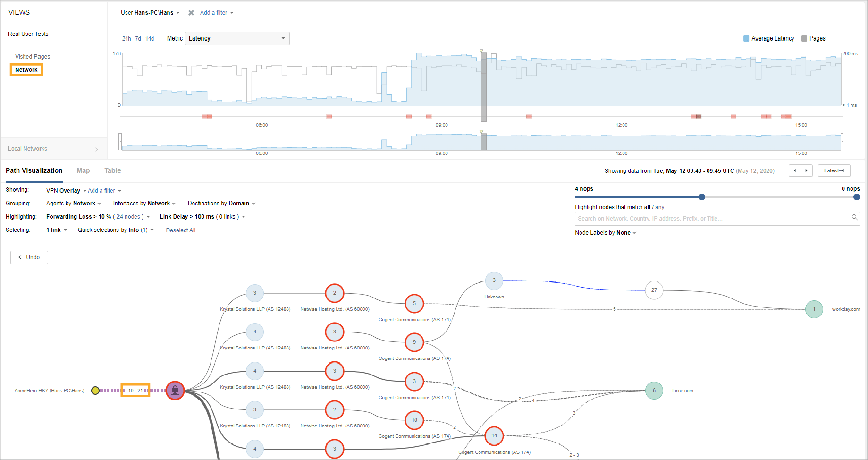Select the force.com destination node
Viewport: 868px width, 460px height.
[654, 391]
